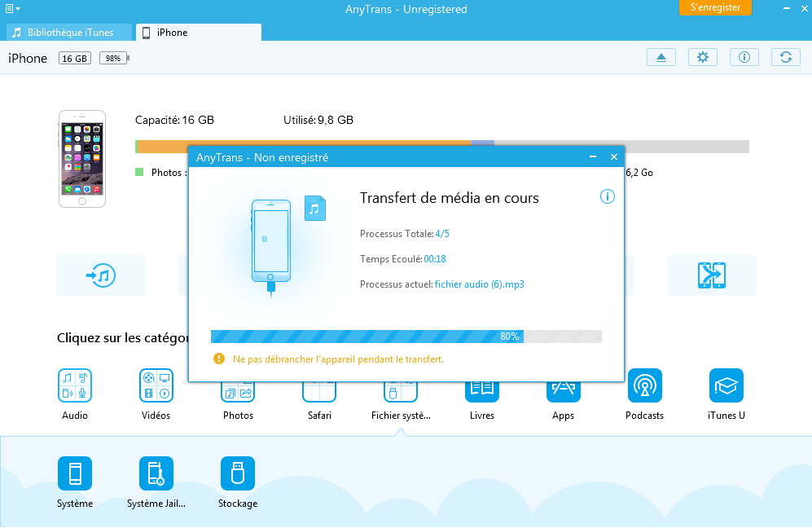Refresh the device content
This screenshot has height=528, width=812.
coord(786,57)
